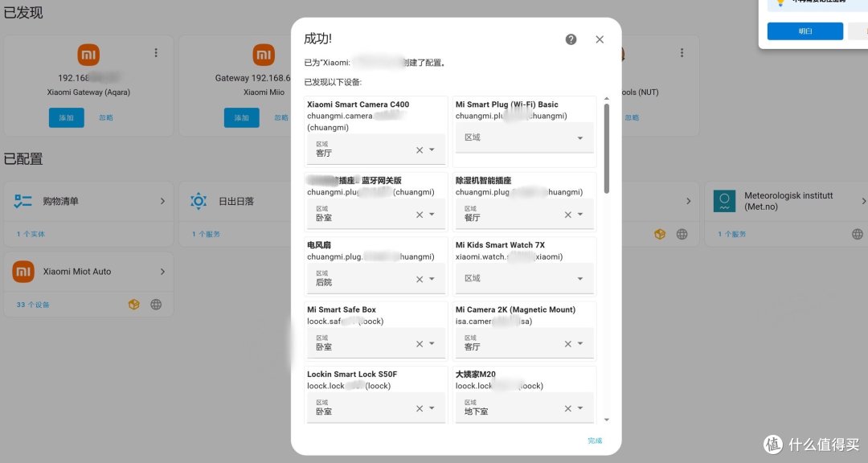868x463 pixels.
Task: Click the 购物清单 checklist icon
Action: coord(23,201)
